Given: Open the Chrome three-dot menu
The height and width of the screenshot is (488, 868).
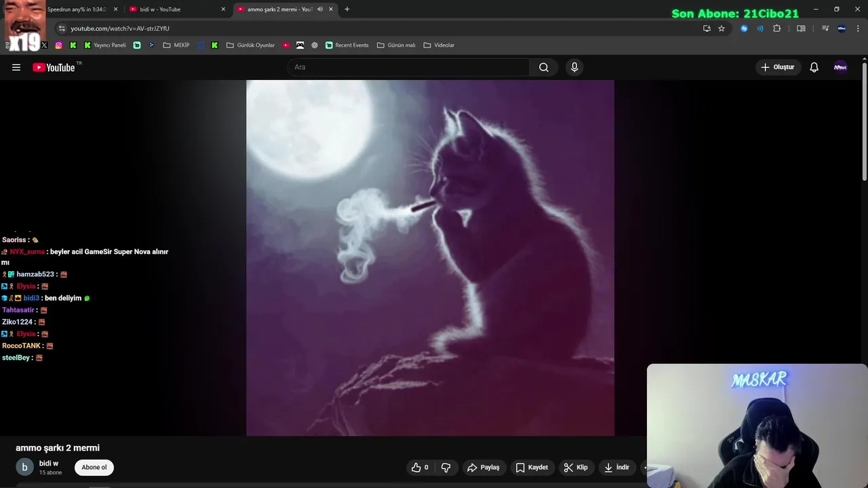Looking at the screenshot, I should [858, 28].
